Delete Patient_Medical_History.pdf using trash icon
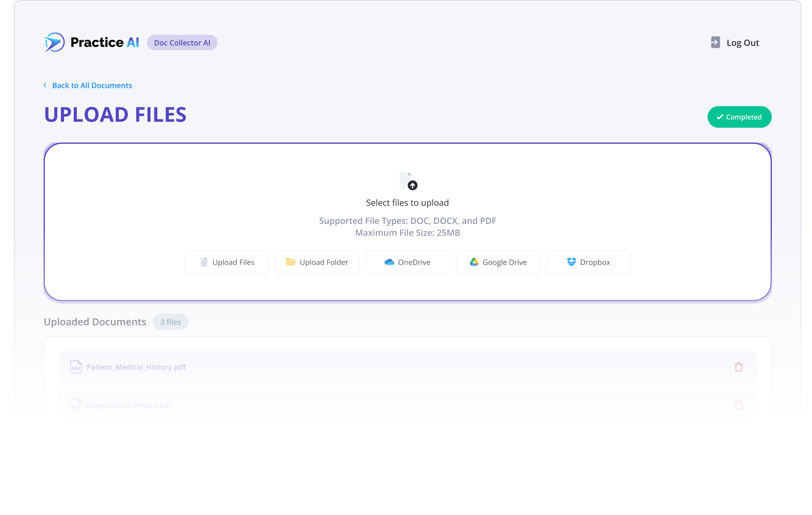The width and height of the screenshot is (812, 515). coord(739,367)
